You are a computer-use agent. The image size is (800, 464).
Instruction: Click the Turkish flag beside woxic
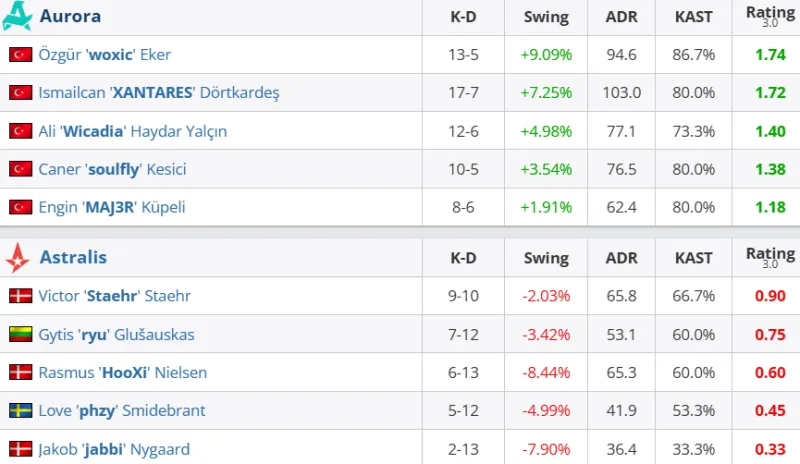click(20, 55)
